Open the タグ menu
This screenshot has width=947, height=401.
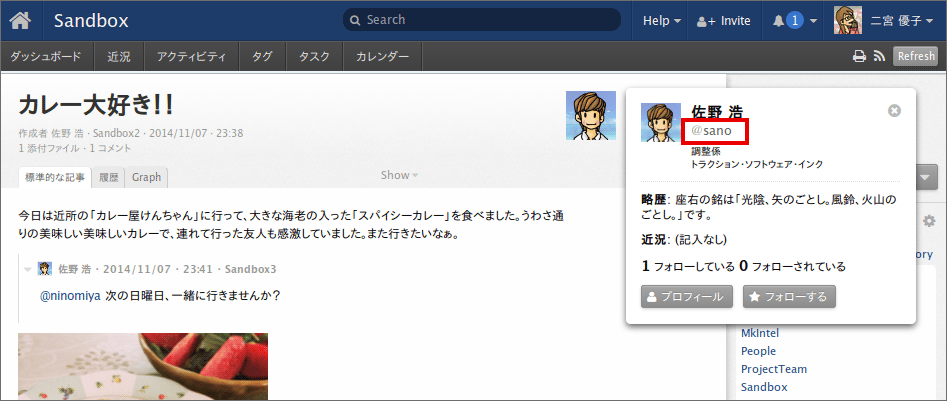click(262, 57)
